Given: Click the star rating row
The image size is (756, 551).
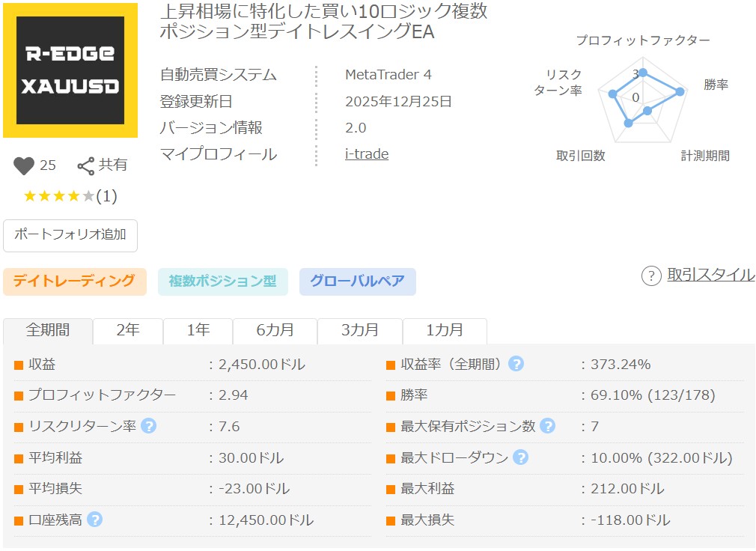Looking at the screenshot, I should pos(70,196).
